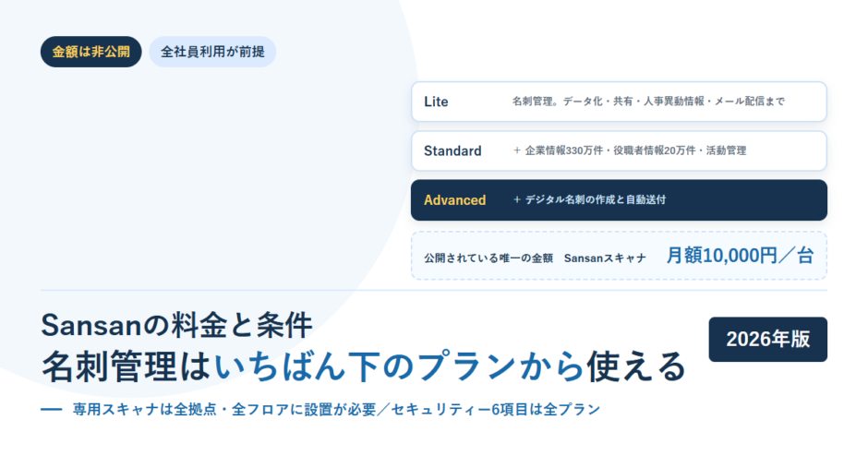
Task: Click the label 公開されている唯一の金額
Action: pos(488,258)
